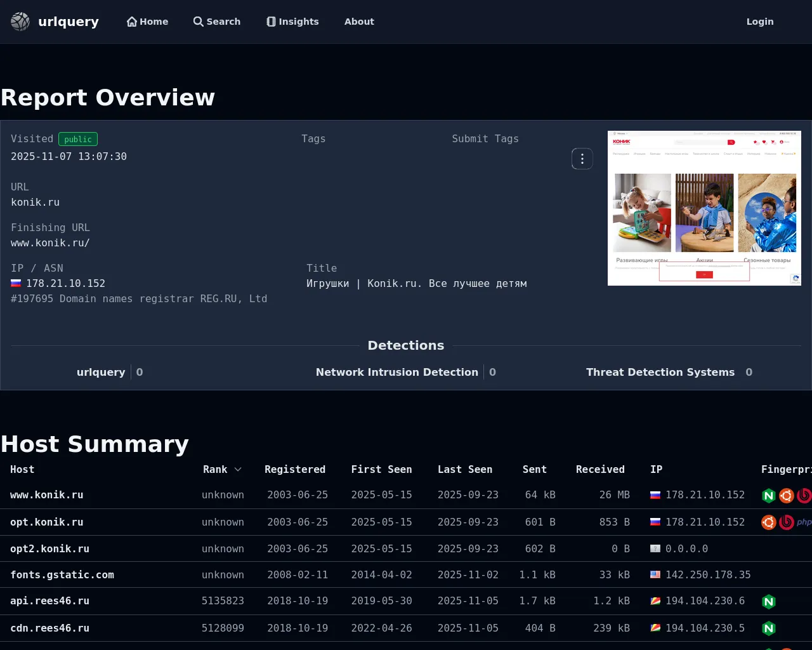Click the Beats icon in www.konik.ru row
The image size is (812, 650).
click(x=804, y=496)
